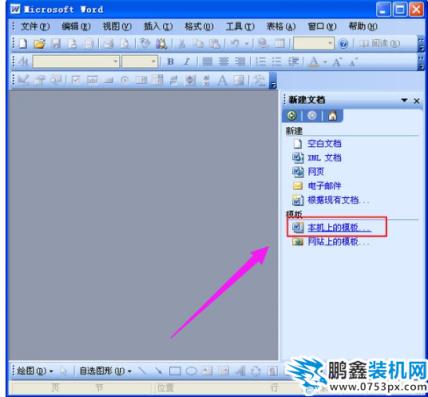Image resolution: width=428 pixels, height=397 pixels.
Task: Open the 插入 menu
Action: point(158,26)
